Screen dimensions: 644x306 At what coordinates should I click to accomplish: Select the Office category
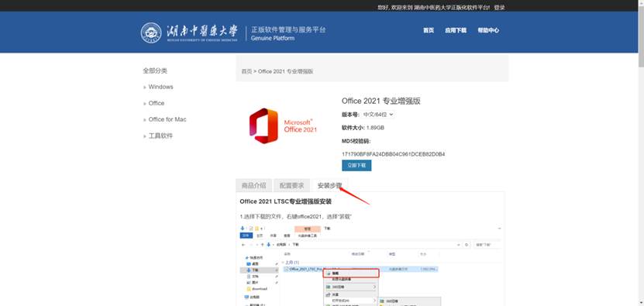click(x=156, y=103)
